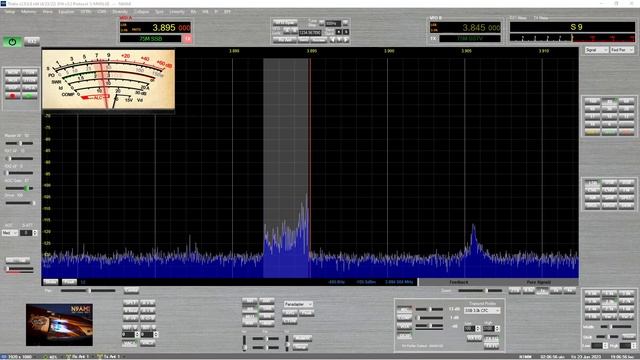Image resolution: width=640 pixels, height=360 pixels.
Task: Click the Peak display button
Action: (x=307, y=313)
